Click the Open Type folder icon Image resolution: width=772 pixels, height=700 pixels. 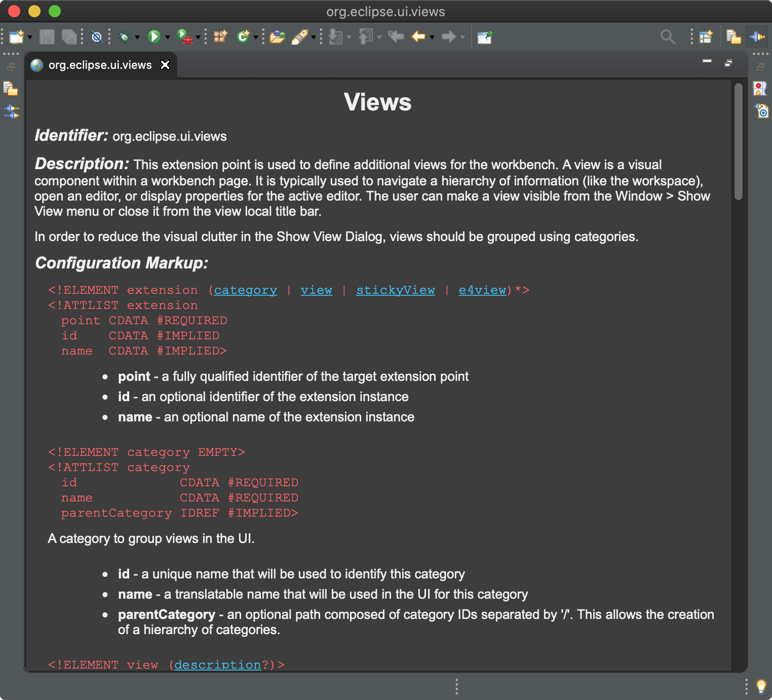coord(278,37)
